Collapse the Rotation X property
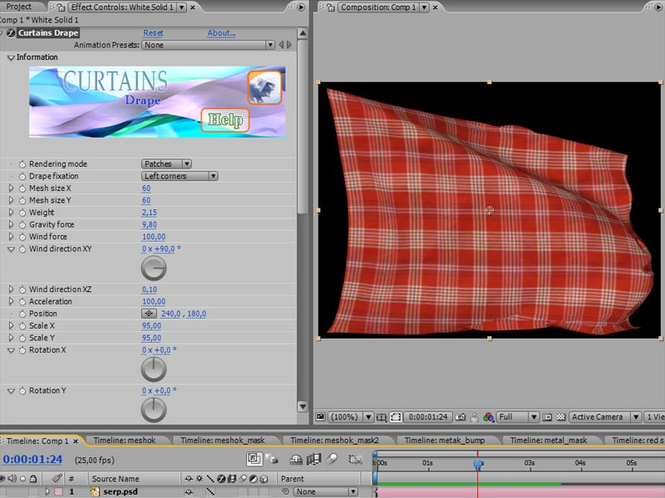 click(11, 350)
